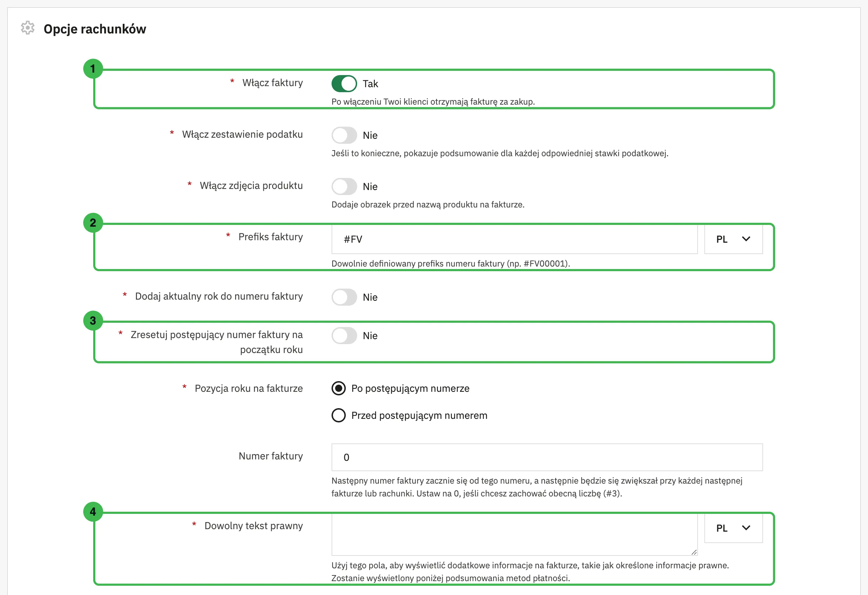Click the green step 4 badge
868x595 pixels.
pos(93,512)
